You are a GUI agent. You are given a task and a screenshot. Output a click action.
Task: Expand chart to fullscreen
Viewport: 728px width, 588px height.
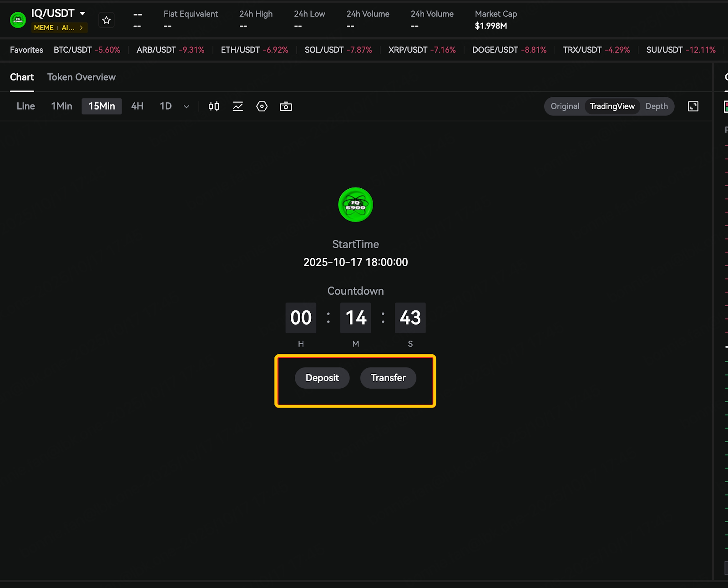tap(693, 106)
